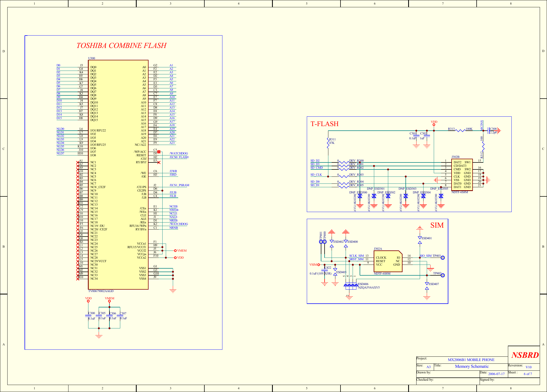Viewport: 547px width, 392px height.
Task: Click the /WATCHDOG net label
Action: [x=178, y=153]
